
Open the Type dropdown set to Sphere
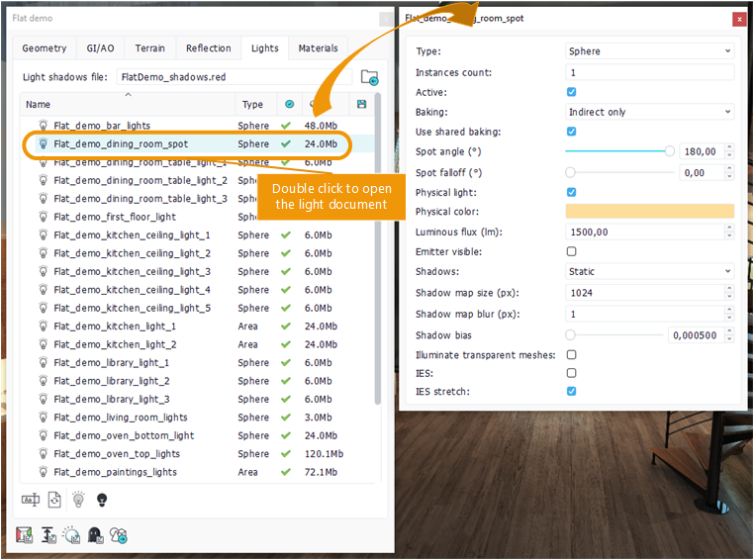click(649, 51)
